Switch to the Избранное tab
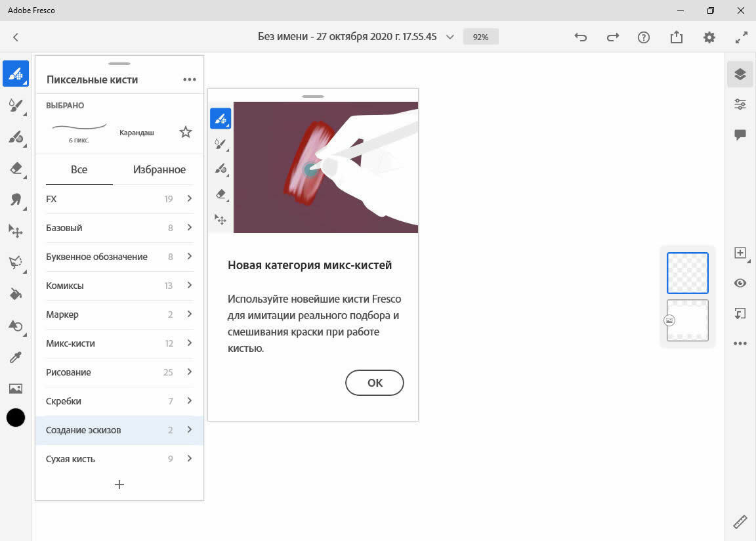The width and height of the screenshot is (756, 541). click(159, 169)
